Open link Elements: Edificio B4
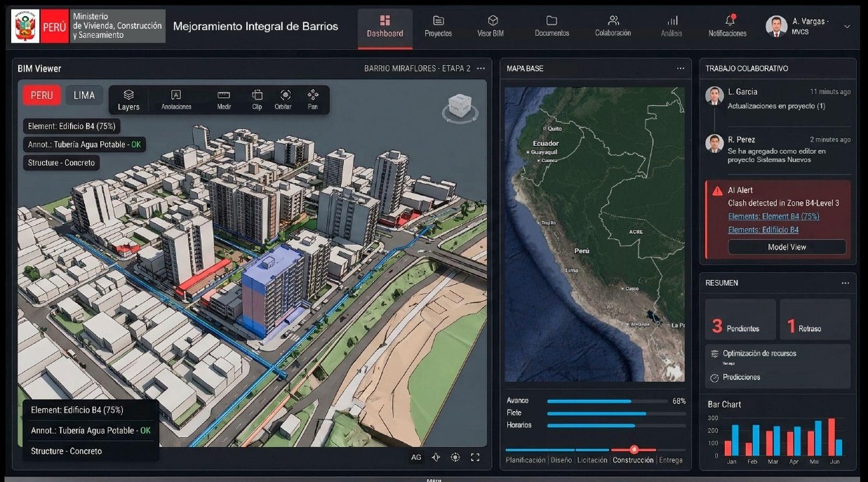Screen dimensions: 868x482 point(763,229)
